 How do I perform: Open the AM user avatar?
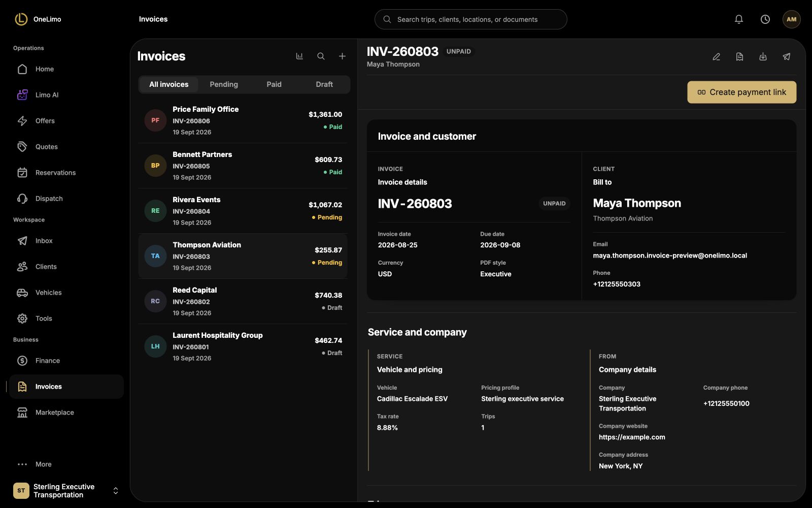point(792,19)
